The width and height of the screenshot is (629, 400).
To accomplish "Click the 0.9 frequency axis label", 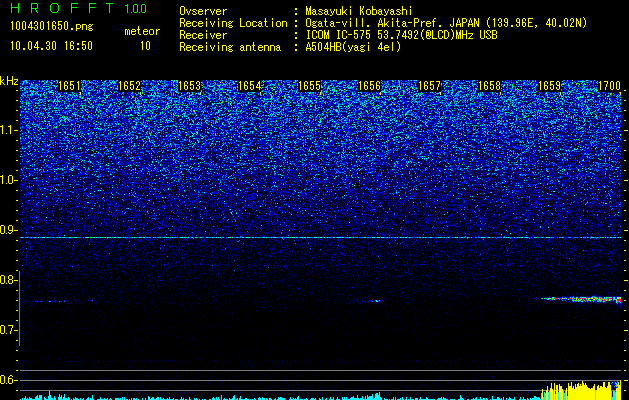I will point(9,230).
